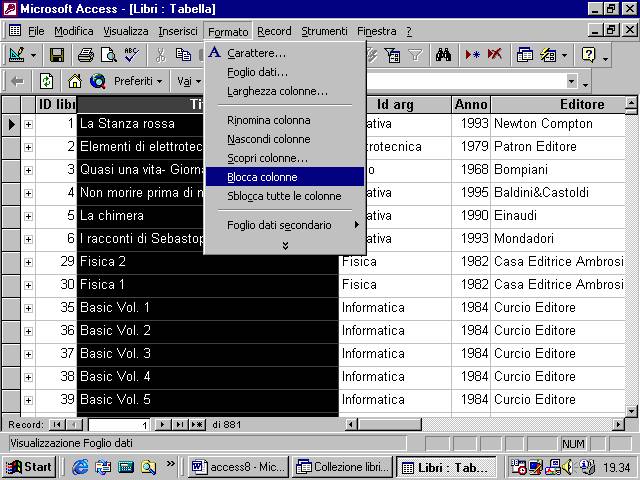Open the view type dropdown arrow
The height and width of the screenshot is (480, 640).
click(33, 55)
